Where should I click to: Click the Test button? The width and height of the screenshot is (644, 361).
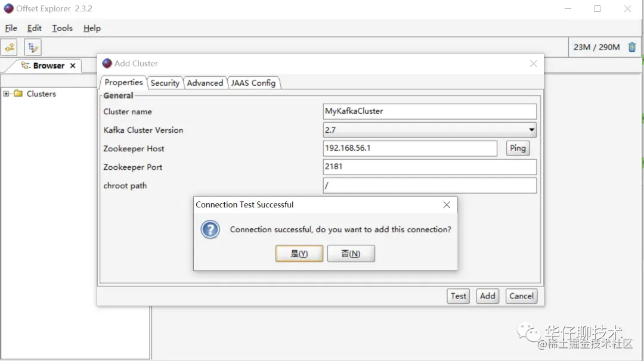pyautogui.click(x=458, y=296)
